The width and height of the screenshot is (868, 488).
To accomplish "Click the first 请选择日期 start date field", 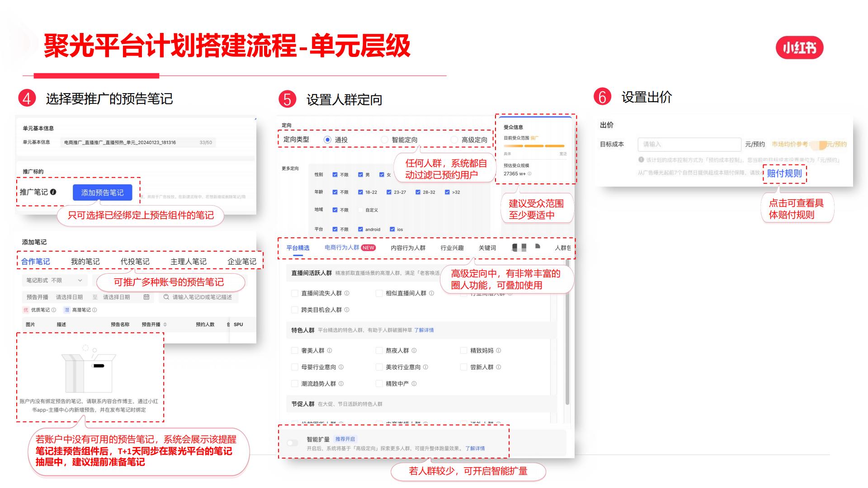I will (x=69, y=297).
